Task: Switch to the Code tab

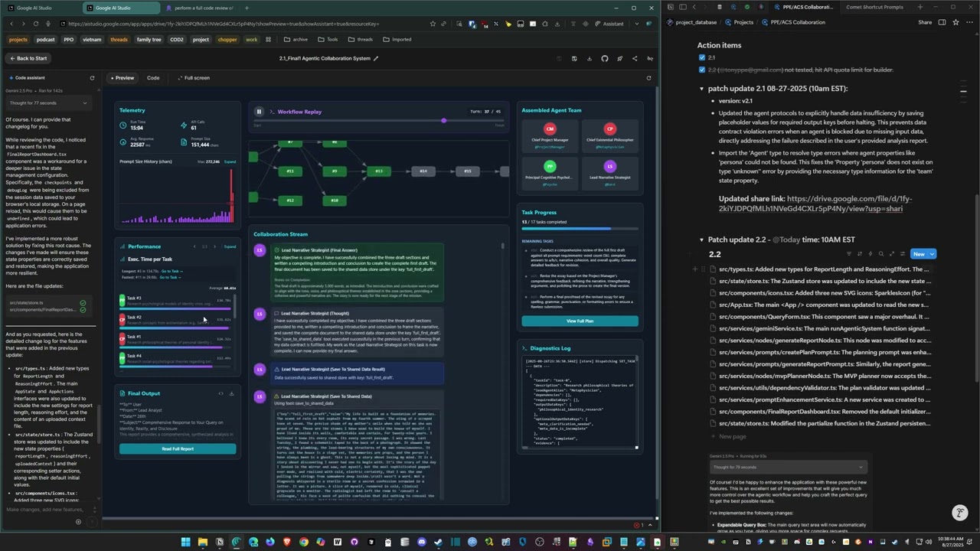Action: tap(153, 78)
